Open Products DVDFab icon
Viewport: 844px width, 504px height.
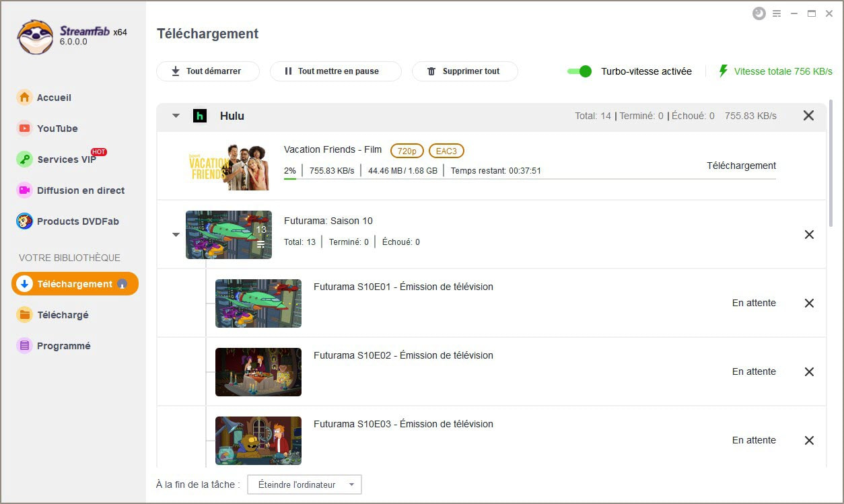pos(24,221)
